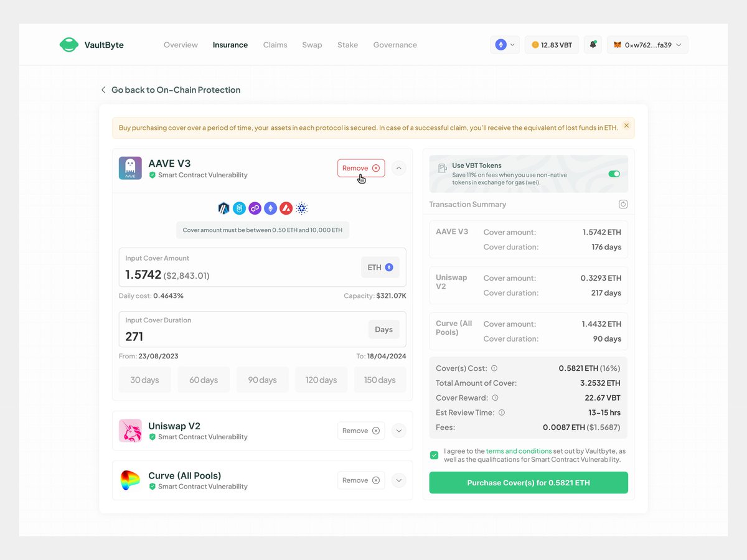The height and width of the screenshot is (560, 747).
Task: Select the teal Fantom chain icon
Action: tap(239, 208)
